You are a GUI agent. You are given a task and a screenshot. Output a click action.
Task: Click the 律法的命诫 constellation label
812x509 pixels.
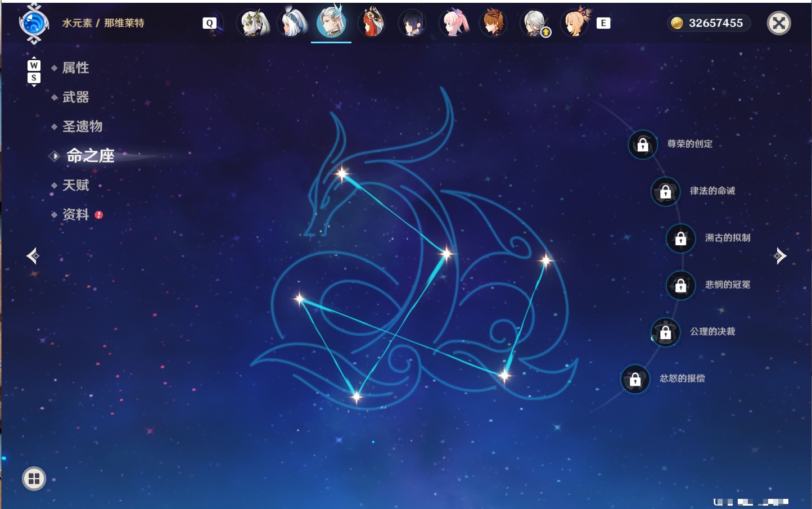(x=712, y=191)
